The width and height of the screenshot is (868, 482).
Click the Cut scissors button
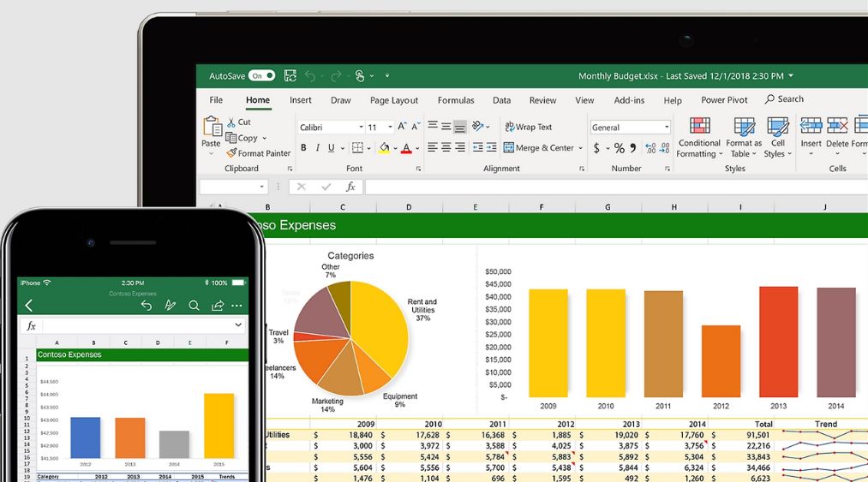(238, 122)
